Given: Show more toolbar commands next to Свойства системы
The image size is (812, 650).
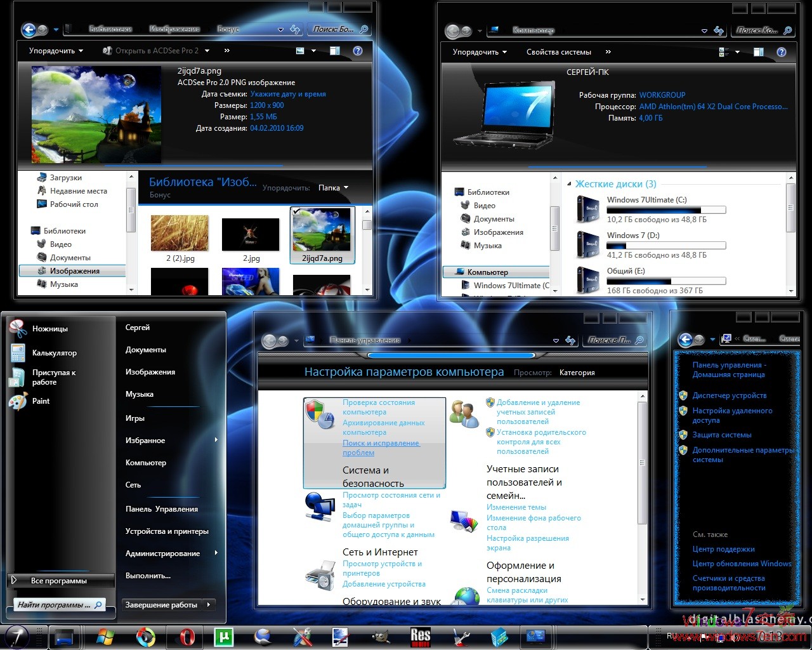Looking at the screenshot, I should tap(608, 52).
